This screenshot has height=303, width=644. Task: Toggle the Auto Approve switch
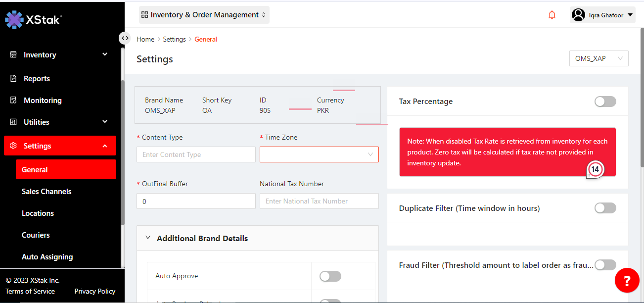click(330, 276)
